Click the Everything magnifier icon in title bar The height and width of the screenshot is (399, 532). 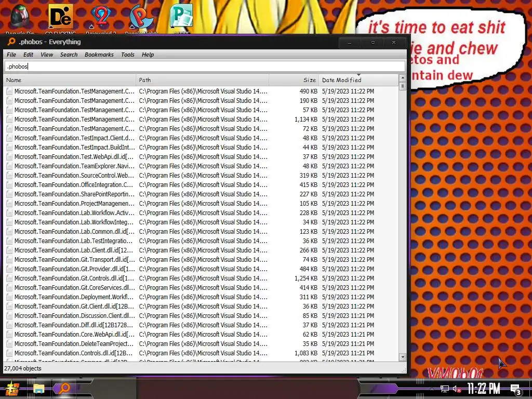click(11, 42)
